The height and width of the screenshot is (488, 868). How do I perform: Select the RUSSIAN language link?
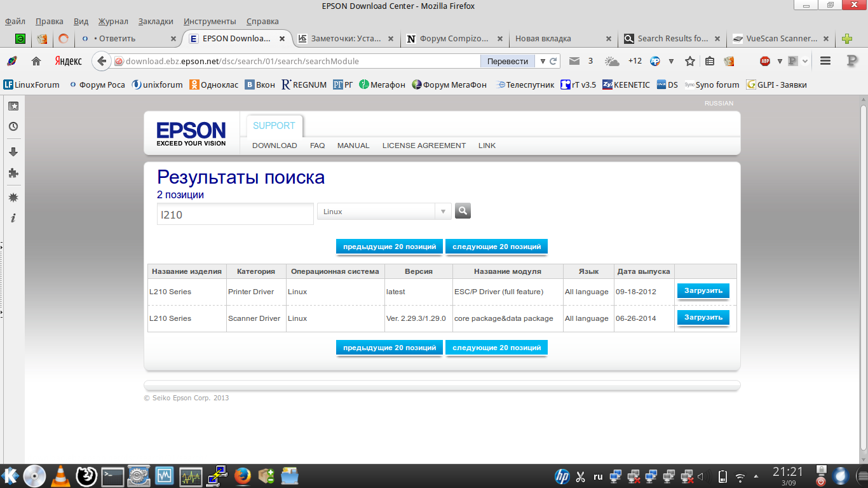point(719,104)
